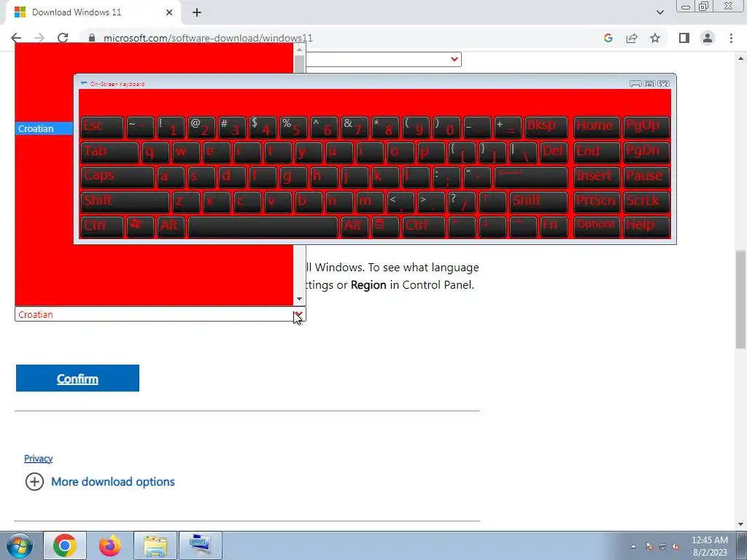
Task: Toggle the left Alt key on the on-screen keyboard
Action: (x=171, y=226)
